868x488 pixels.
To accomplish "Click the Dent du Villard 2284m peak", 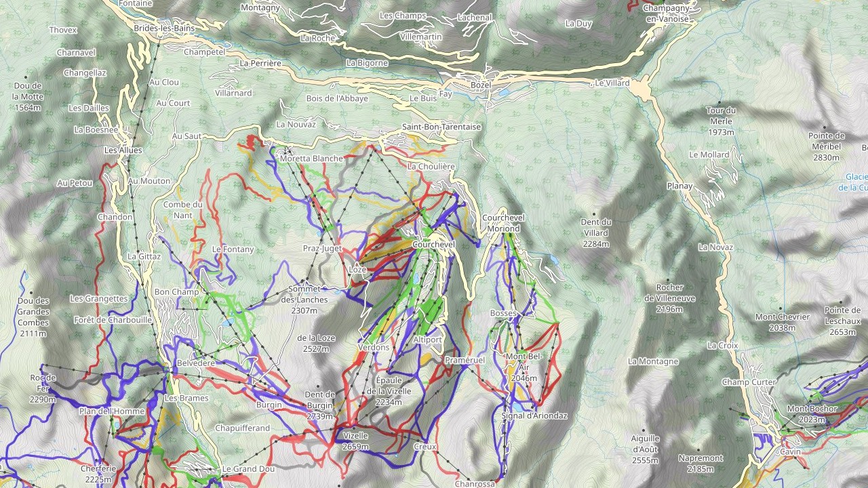I will click(x=596, y=232).
